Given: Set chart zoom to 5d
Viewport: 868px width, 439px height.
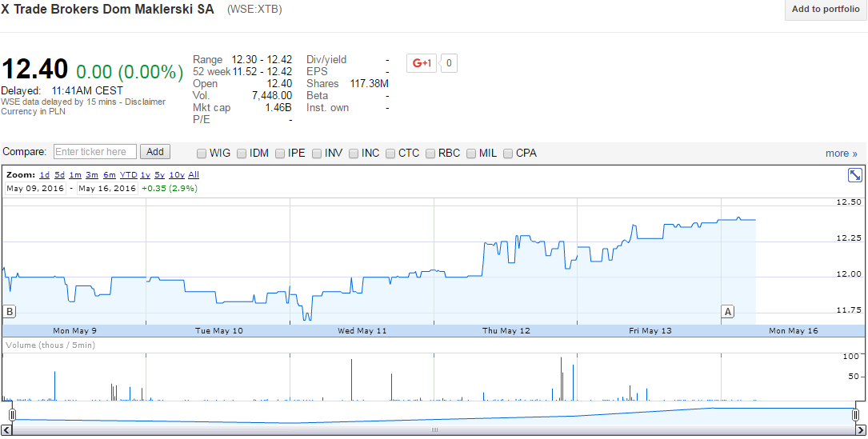Looking at the screenshot, I should [59, 175].
